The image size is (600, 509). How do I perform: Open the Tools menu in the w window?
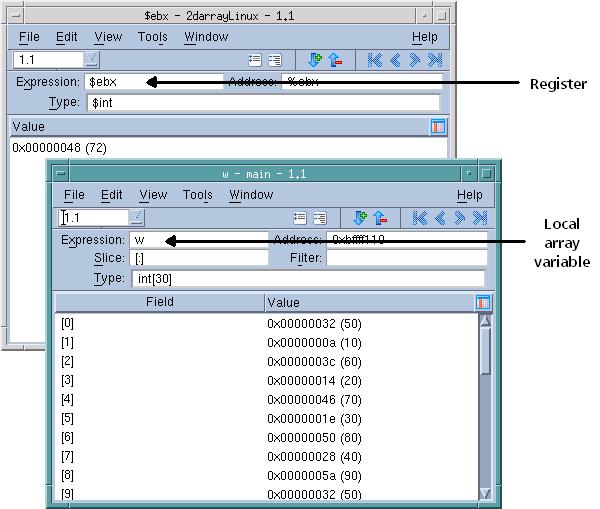tap(198, 195)
